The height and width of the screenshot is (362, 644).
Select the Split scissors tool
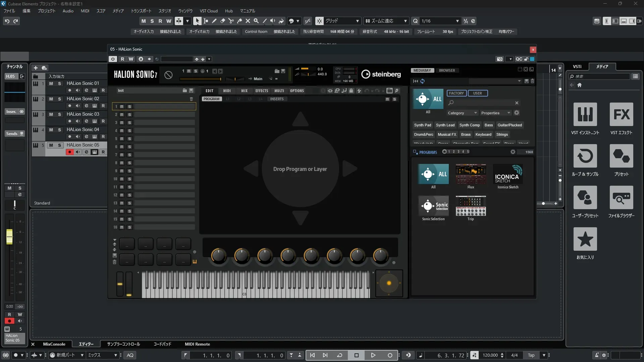[231, 21]
